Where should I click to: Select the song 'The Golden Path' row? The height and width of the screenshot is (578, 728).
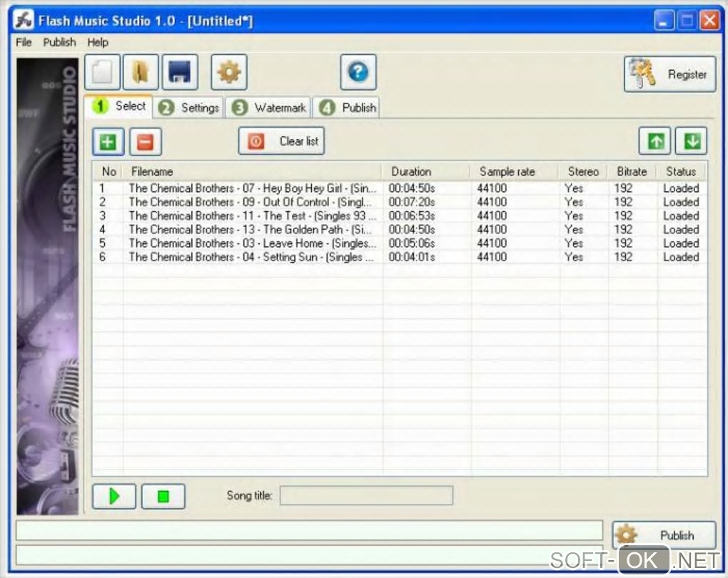pyautogui.click(x=400, y=229)
